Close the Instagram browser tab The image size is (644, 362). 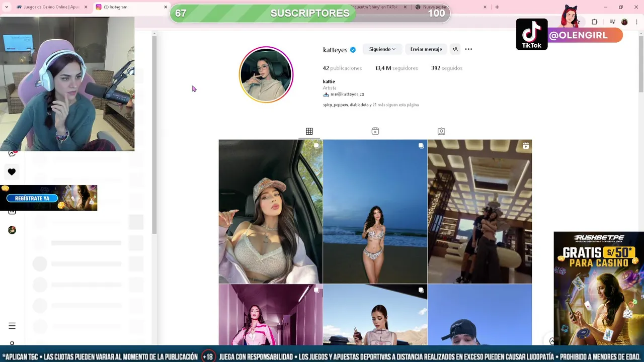pyautogui.click(x=166, y=7)
